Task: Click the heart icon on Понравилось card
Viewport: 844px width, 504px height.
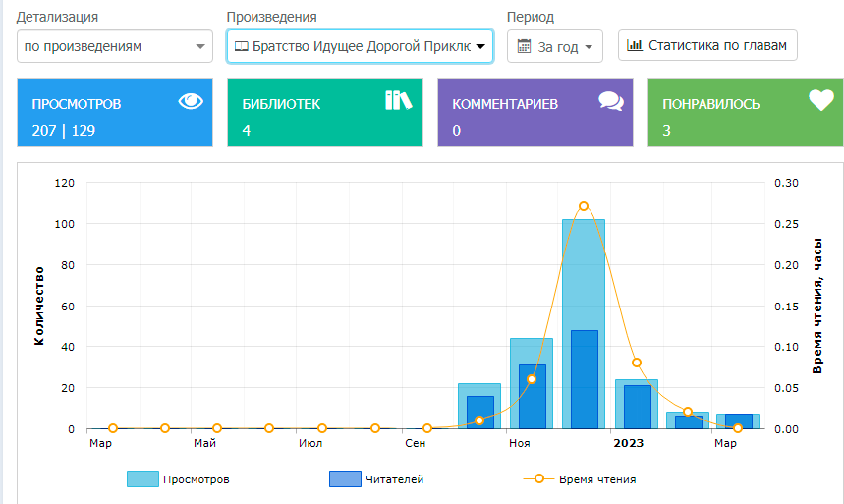Action: 820,101
